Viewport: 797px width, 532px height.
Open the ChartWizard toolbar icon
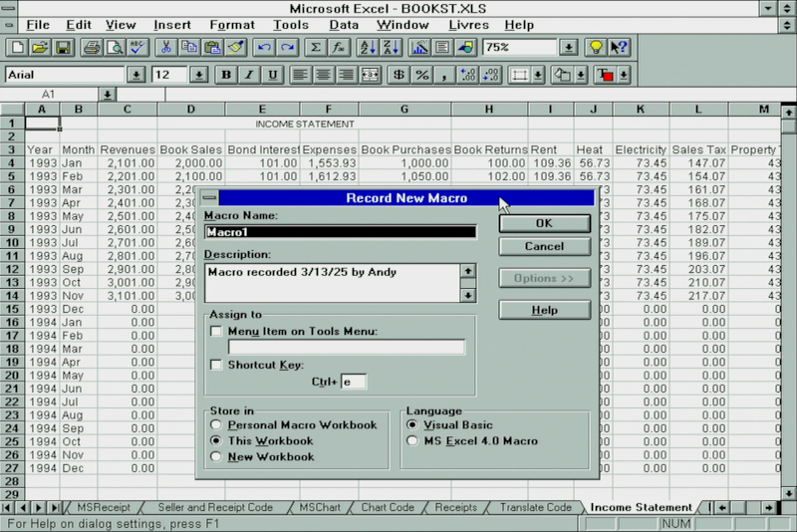(x=418, y=47)
